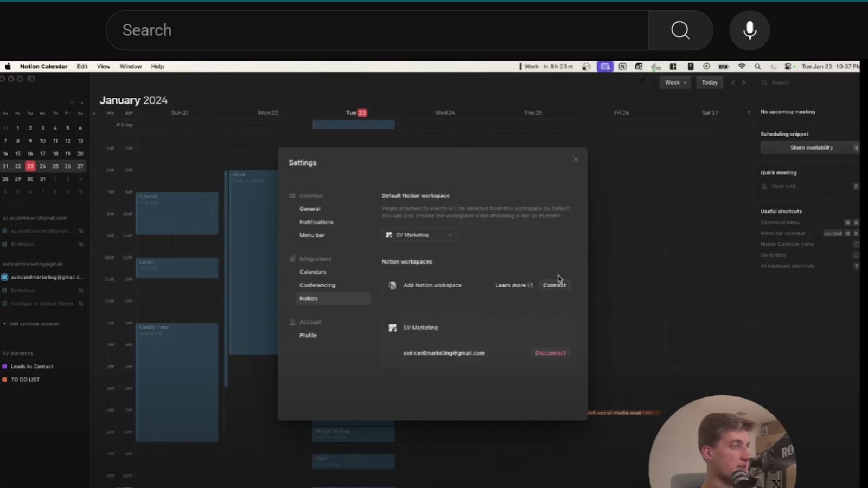Open the Notion Calendar app menu
The height and width of the screenshot is (488, 868).
pyautogui.click(x=43, y=66)
